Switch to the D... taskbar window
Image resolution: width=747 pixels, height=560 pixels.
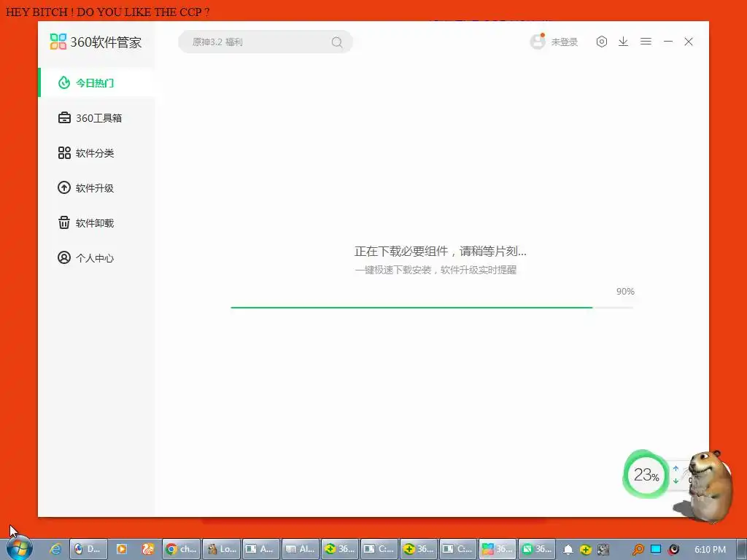point(88,549)
